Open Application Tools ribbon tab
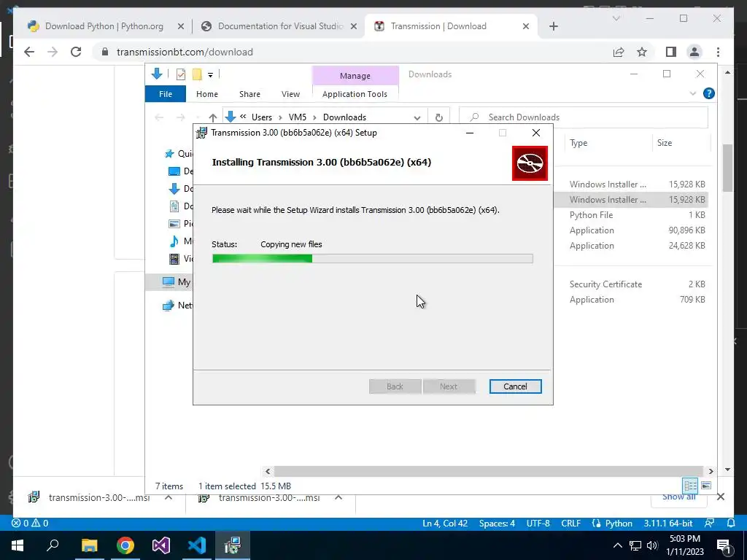 click(x=355, y=94)
